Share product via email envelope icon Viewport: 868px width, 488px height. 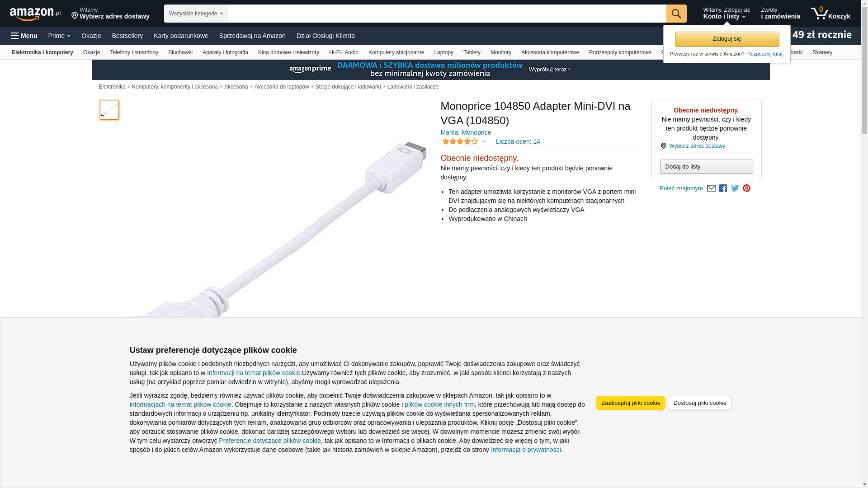pyautogui.click(x=711, y=188)
